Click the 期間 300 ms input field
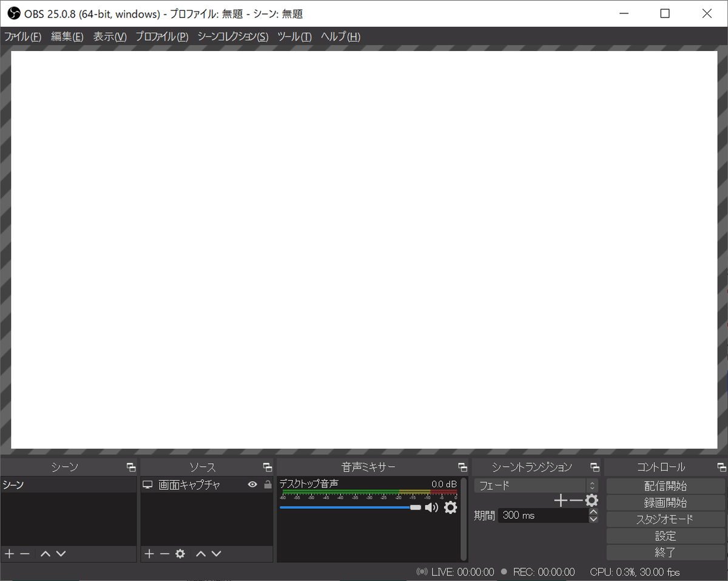 click(x=543, y=515)
